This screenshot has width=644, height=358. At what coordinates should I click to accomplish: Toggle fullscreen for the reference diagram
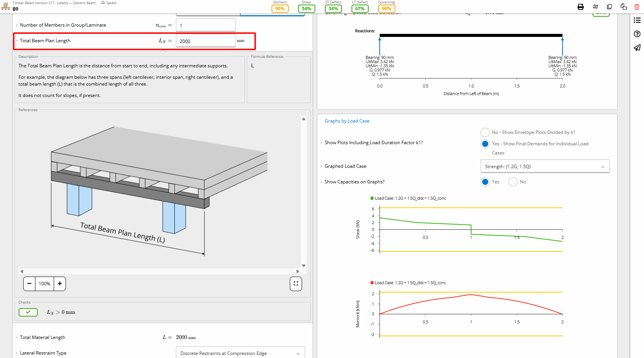(296, 284)
